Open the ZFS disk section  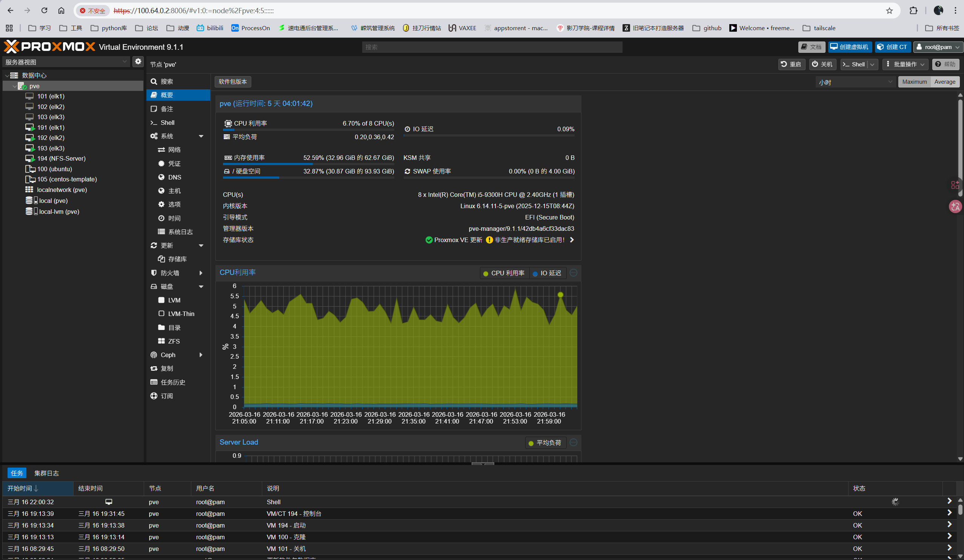pyautogui.click(x=174, y=341)
